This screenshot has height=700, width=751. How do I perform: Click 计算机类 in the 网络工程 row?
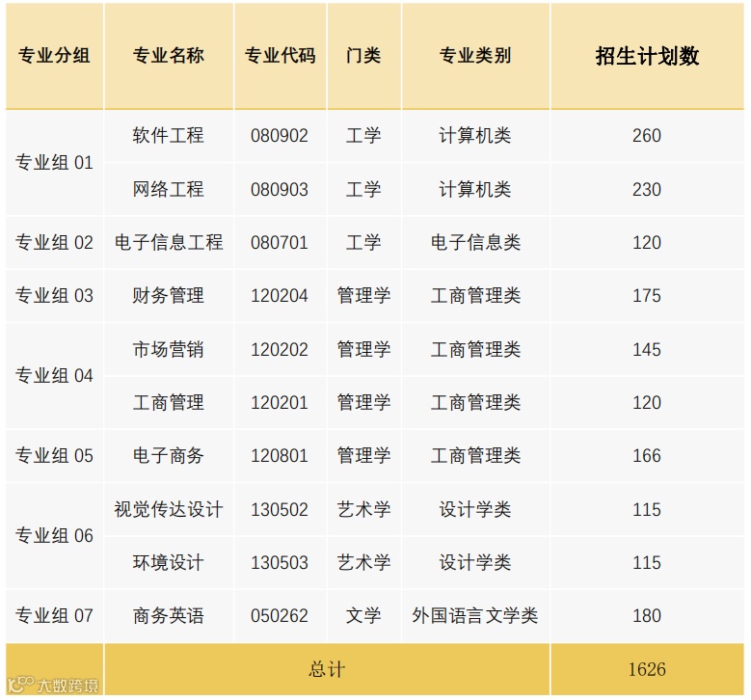pos(475,189)
